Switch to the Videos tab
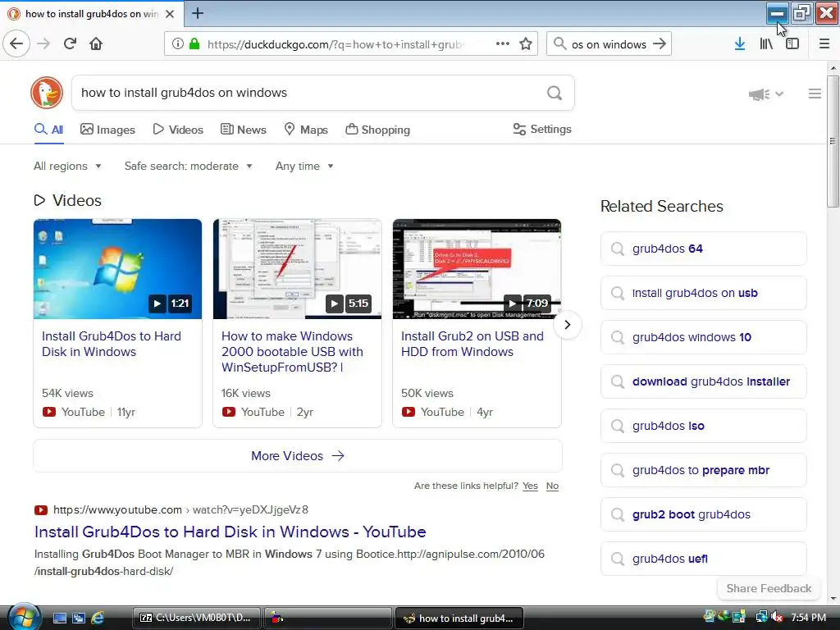 (x=178, y=130)
